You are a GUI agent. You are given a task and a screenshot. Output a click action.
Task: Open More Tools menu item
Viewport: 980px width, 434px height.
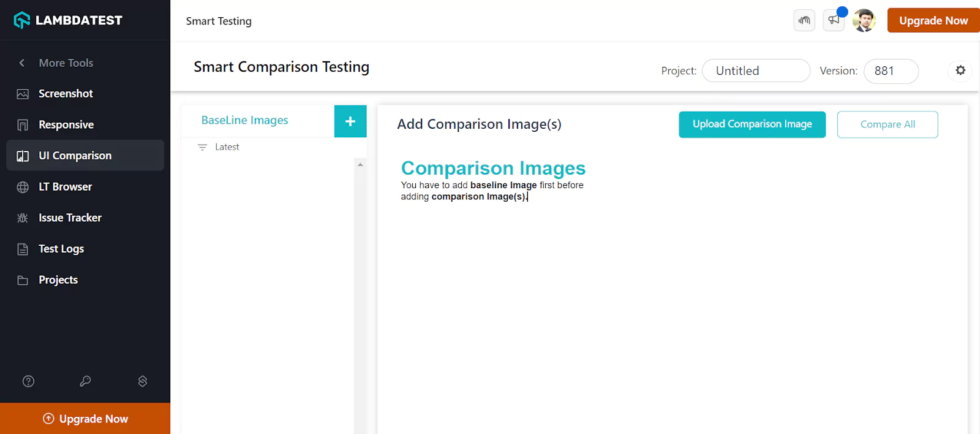(x=66, y=63)
